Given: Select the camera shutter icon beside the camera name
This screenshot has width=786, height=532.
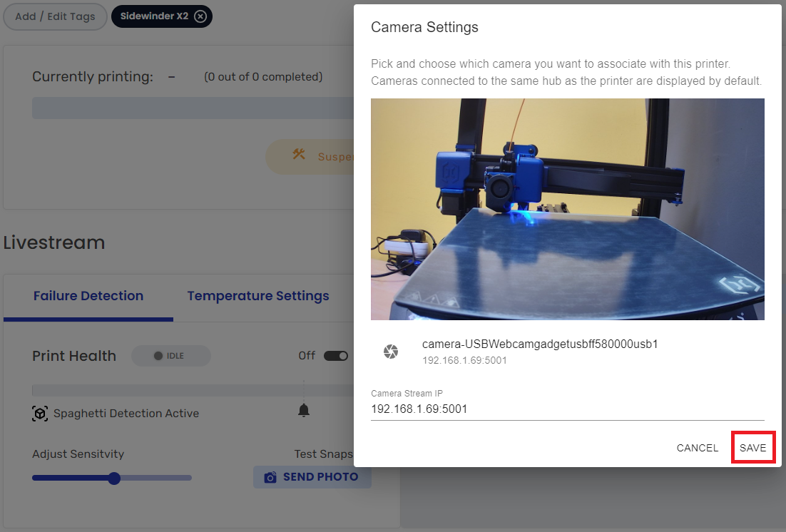Looking at the screenshot, I should pyautogui.click(x=391, y=351).
